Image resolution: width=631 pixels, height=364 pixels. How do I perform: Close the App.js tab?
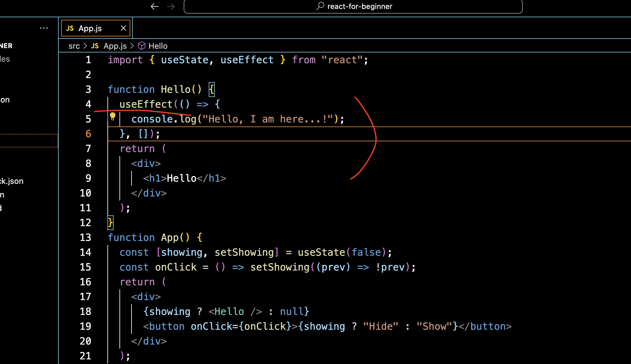[123, 28]
